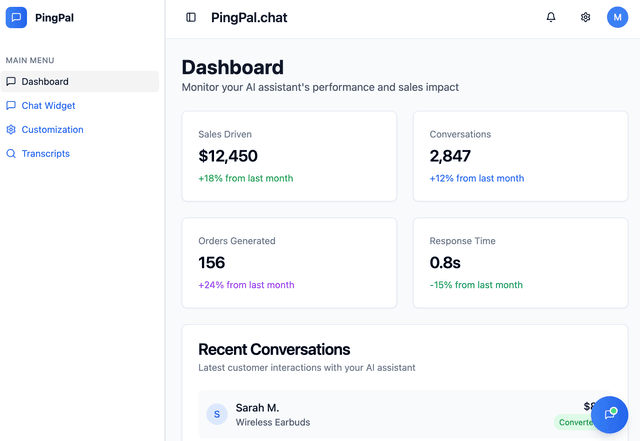Click the Wireless Earbuds product text
640x441 pixels.
273,422
